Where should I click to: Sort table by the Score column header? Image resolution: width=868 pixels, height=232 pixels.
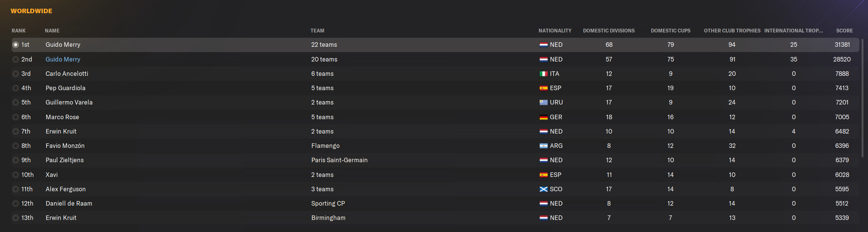coord(844,31)
